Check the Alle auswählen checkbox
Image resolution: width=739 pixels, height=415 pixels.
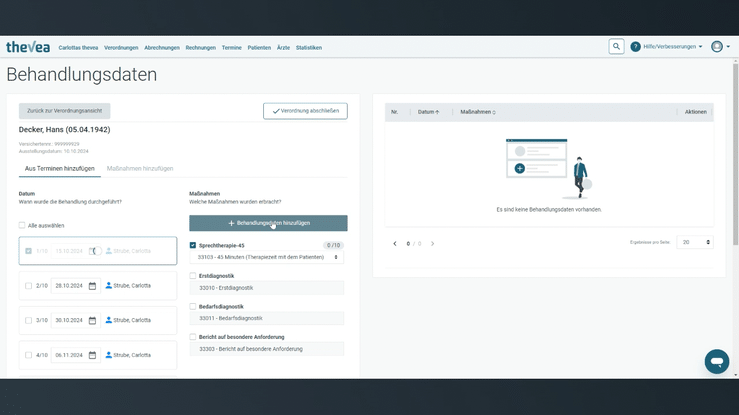tap(22, 225)
